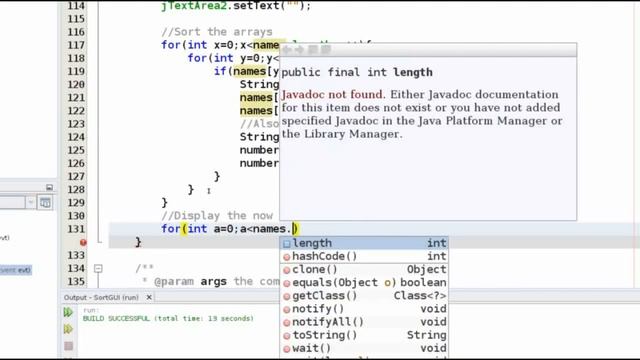
Task: Click '//Display the now' comment line
Action: click(x=217, y=216)
